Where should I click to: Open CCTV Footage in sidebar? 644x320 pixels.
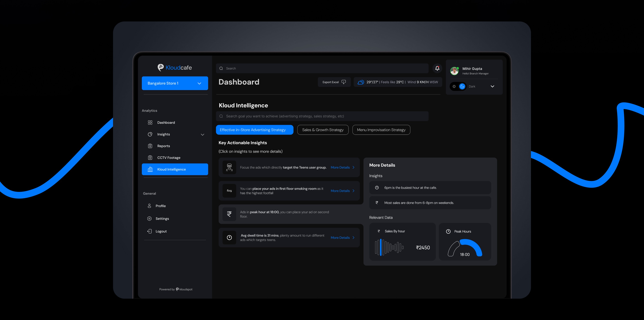click(169, 157)
